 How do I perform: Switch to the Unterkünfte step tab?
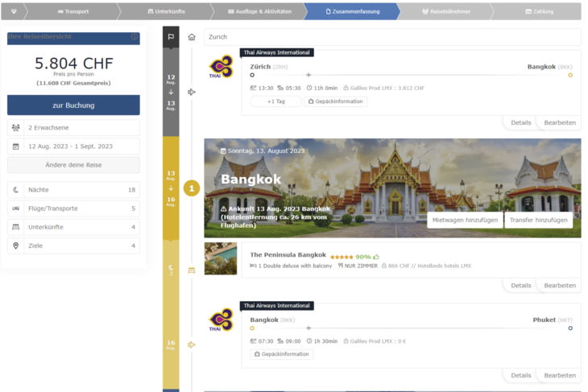click(x=166, y=11)
